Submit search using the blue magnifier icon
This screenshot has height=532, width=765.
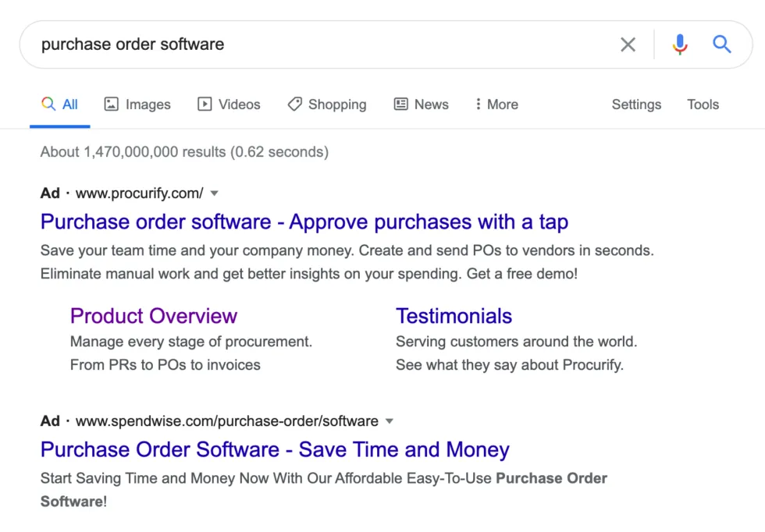click(722, 44)
